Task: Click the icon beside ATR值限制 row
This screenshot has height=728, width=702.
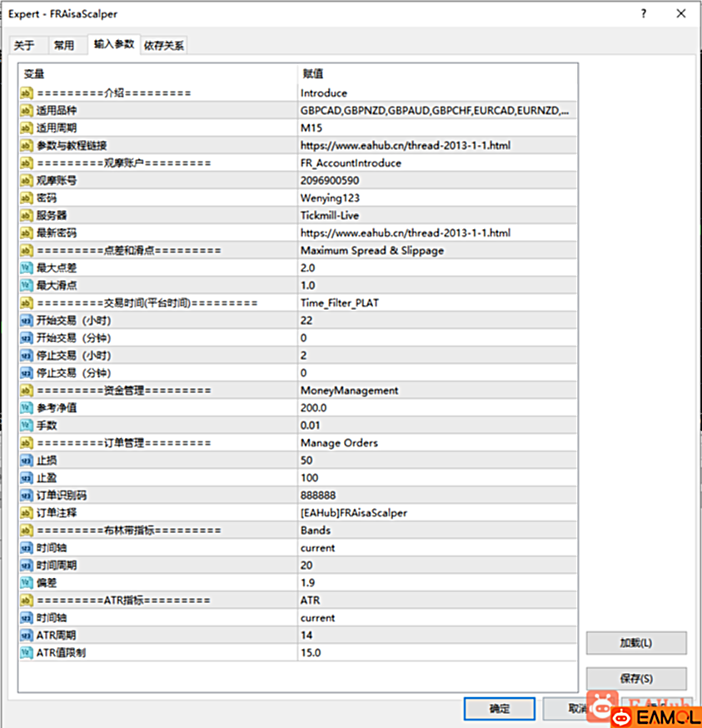Action: [x=27, y=653]
